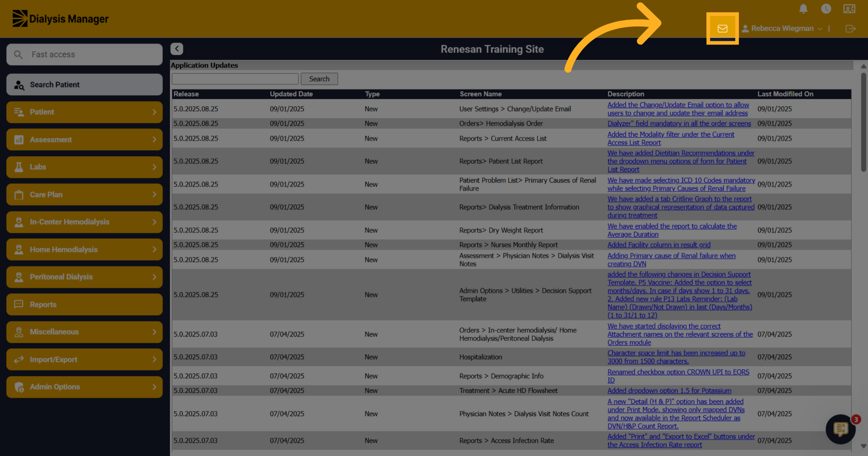The image size is (868, 456).
Task: Click the clock history icon in header
Action: [x=826, y=9]
